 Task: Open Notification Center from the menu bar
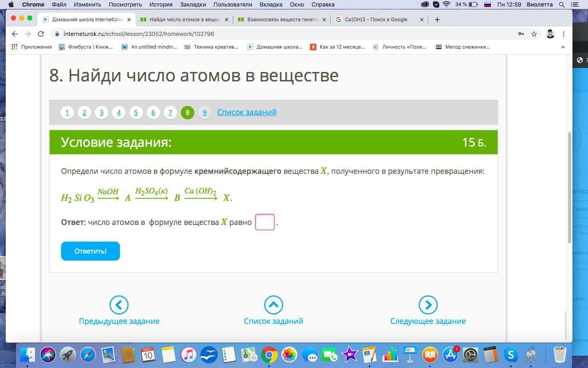575,4
